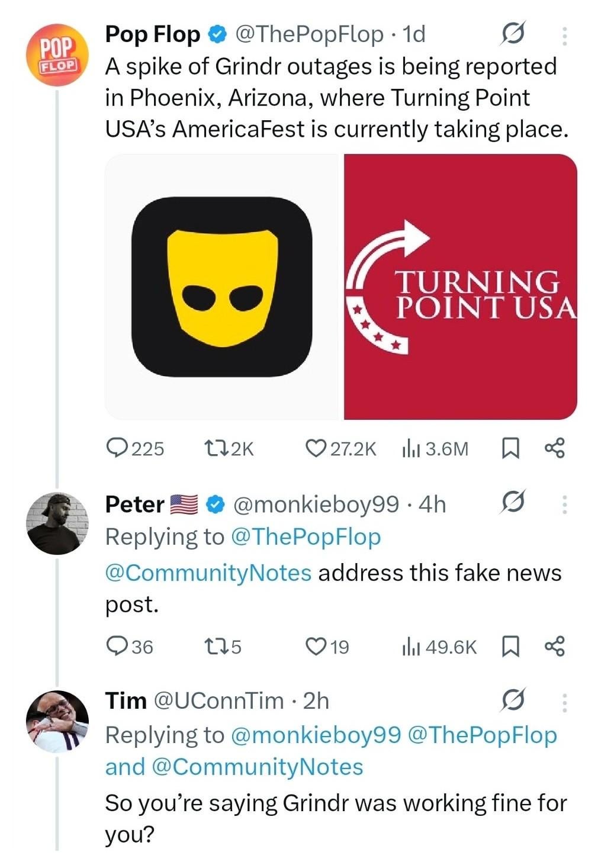Open @monkieboy99 link in Tim's reply

[315, 735]
